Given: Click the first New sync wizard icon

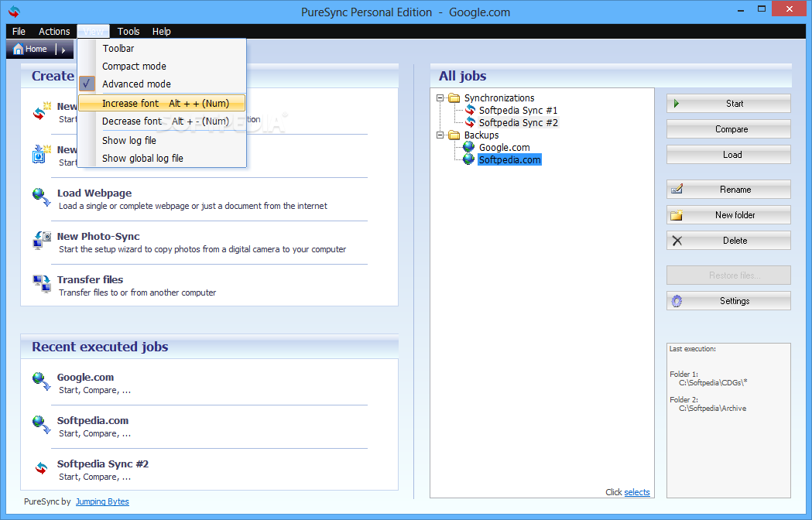Looking at the screenshot, I should [x=42, y=111].
